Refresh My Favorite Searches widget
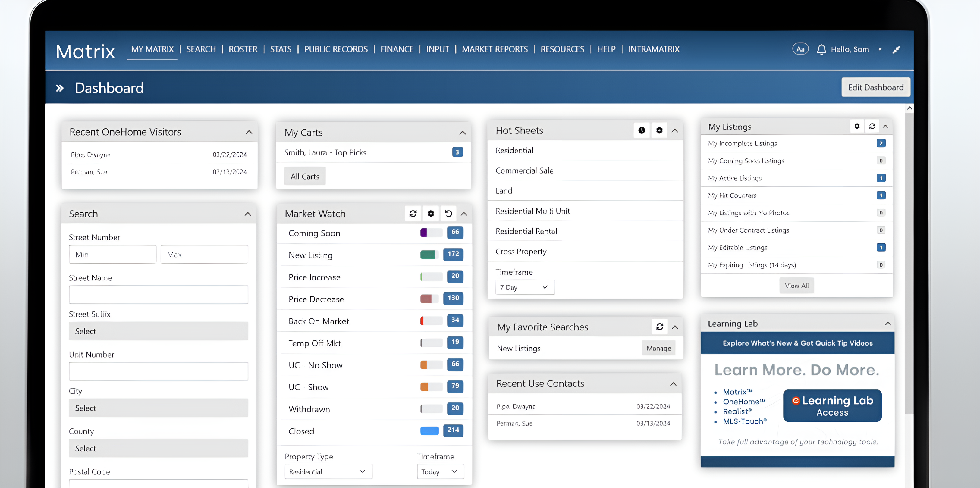Viewport: 980px width, 488px height. pos(660,327)
